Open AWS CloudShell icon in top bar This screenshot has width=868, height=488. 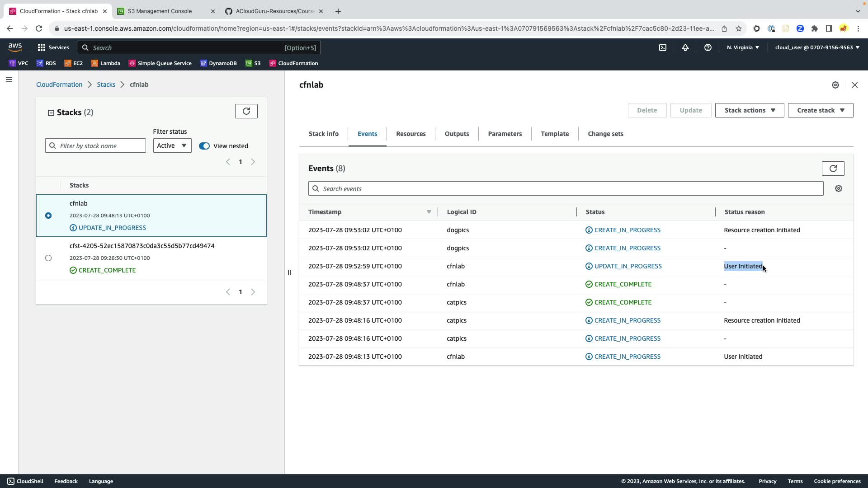point(663,47)
